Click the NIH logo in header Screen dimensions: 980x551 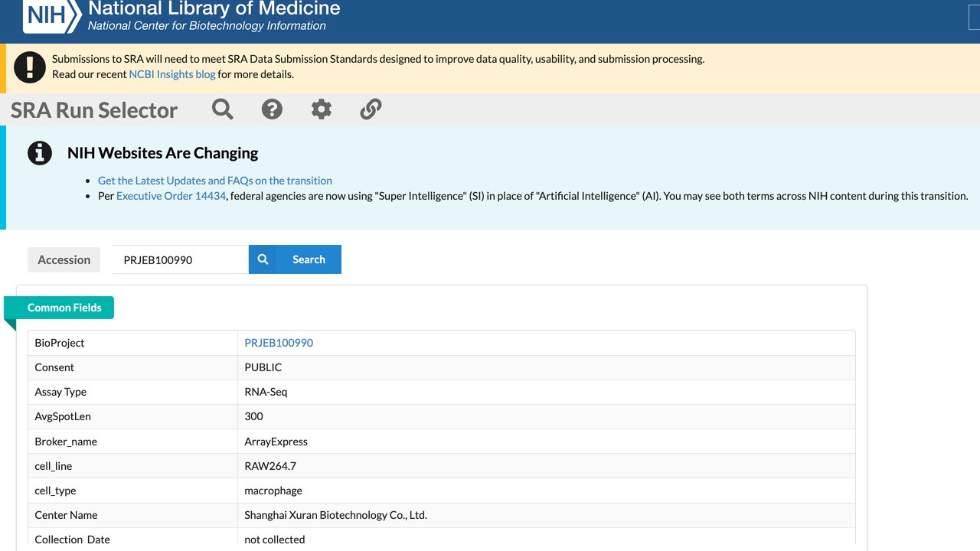click(x=52, y=15)
